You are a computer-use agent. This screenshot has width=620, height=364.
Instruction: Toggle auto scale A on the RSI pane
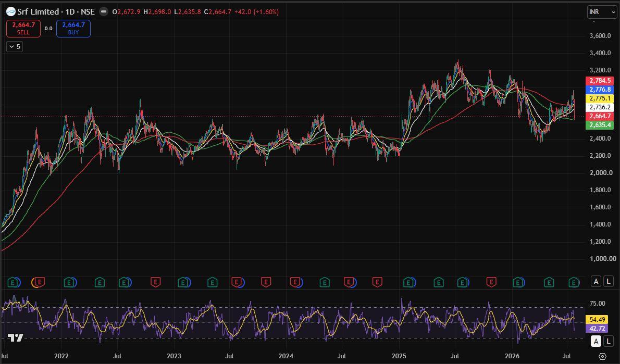click(x=596, y=341)
